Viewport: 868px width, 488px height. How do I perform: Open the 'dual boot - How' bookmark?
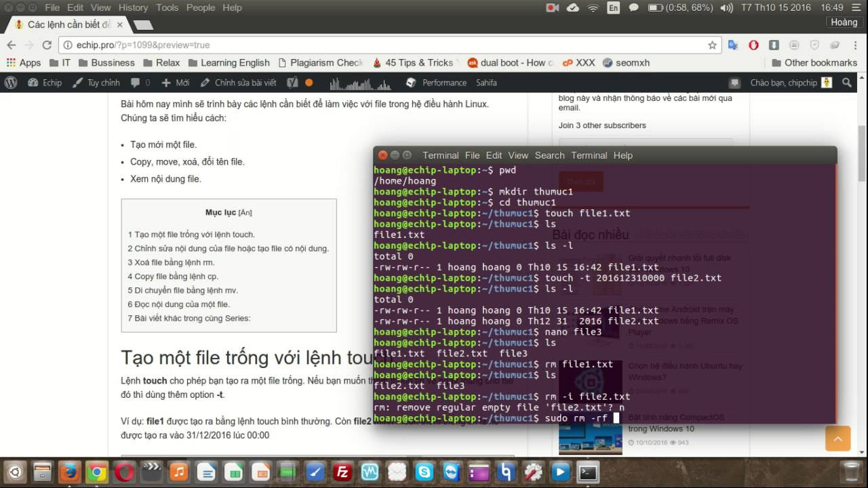[x=510, y=62]
